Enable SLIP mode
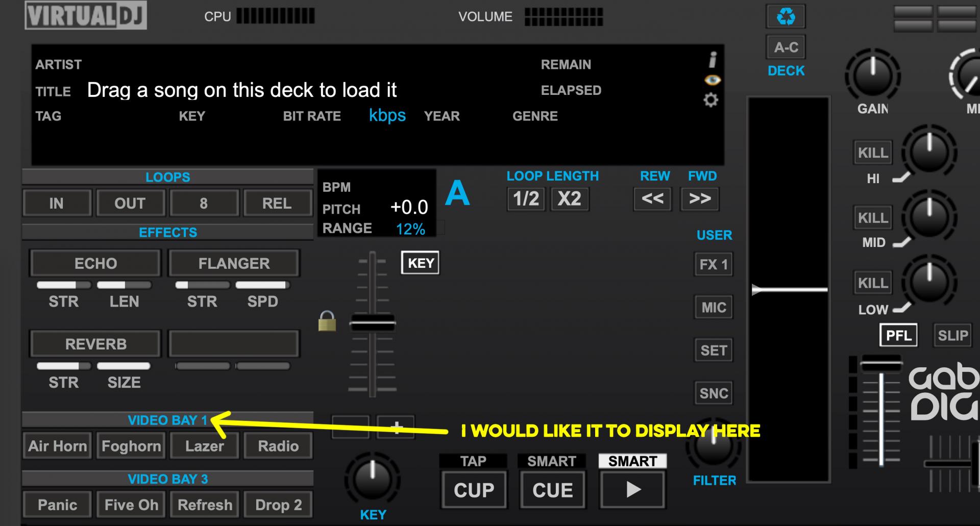980x526 pixels. [x=952, y=335]
